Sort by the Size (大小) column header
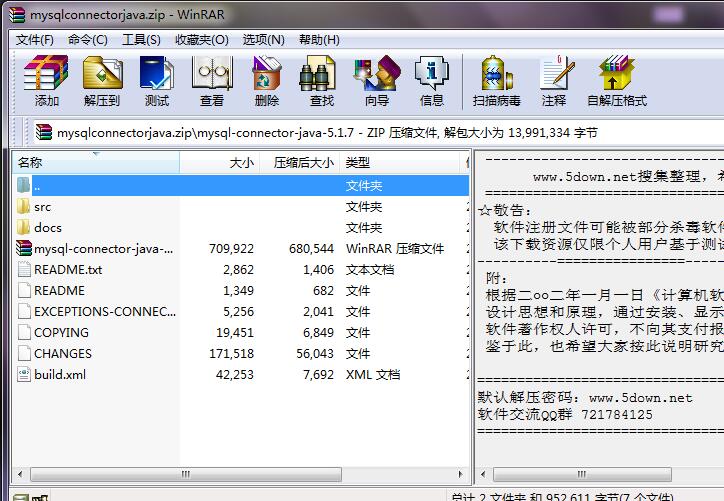This screenshot has width=724, height=501. pyautogui.click(x=220, y=163)
